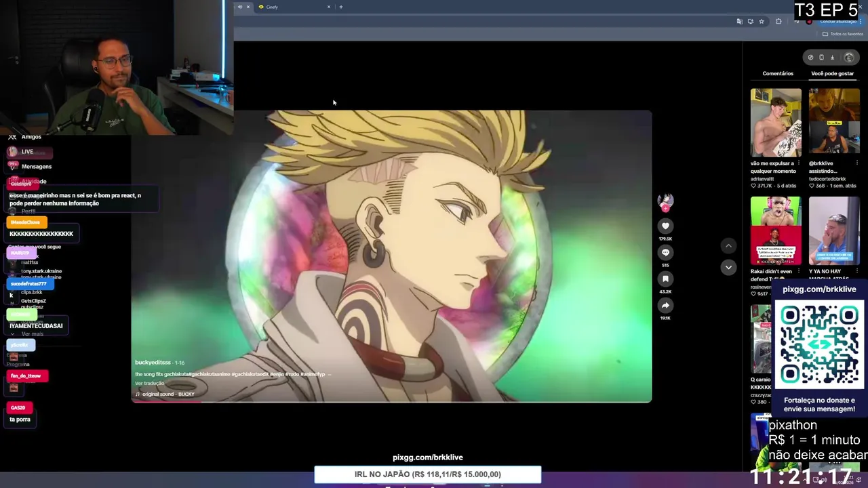Open the Todos os favoritos folder

coord(843,34)
